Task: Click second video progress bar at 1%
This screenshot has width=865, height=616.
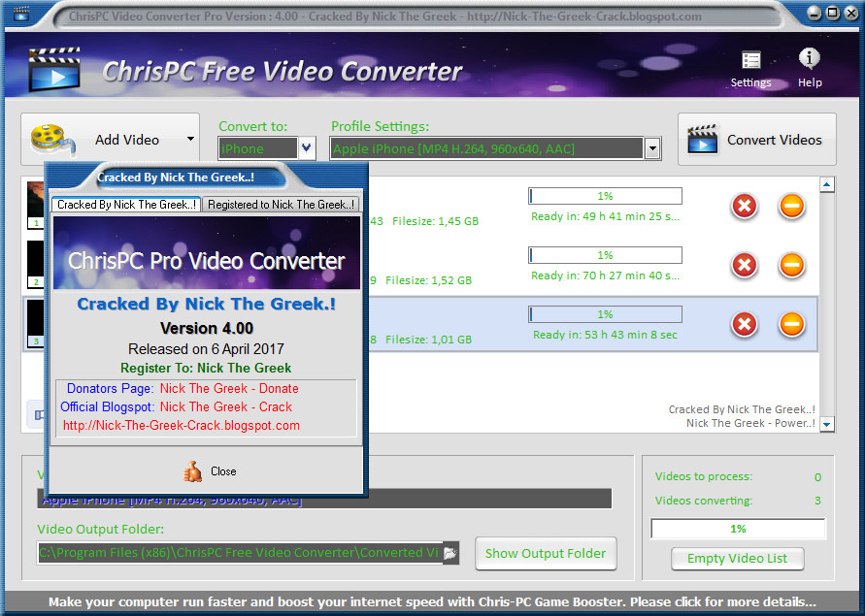Action: pyautogui.click(x=605, y=255)
